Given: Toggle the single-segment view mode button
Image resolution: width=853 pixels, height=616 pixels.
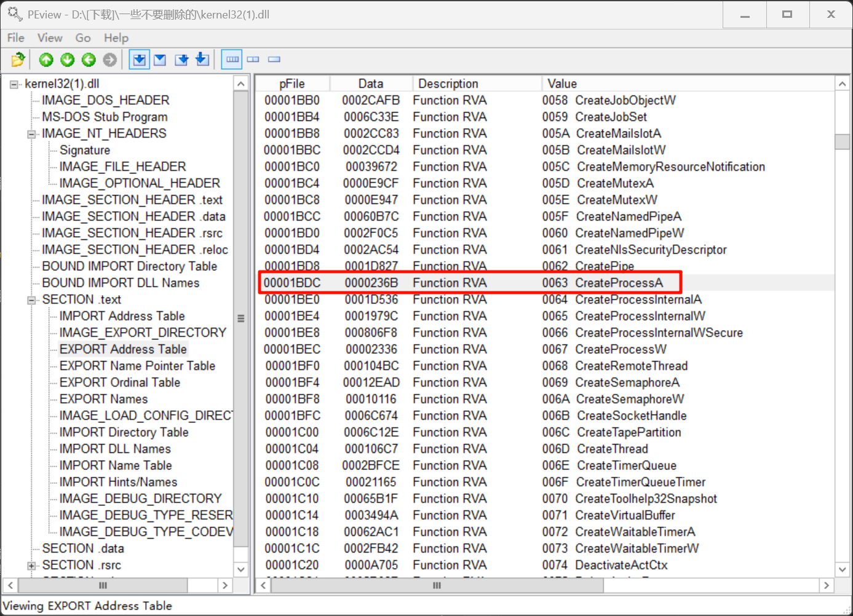Looking at the screenshot, I should (274, 60).
